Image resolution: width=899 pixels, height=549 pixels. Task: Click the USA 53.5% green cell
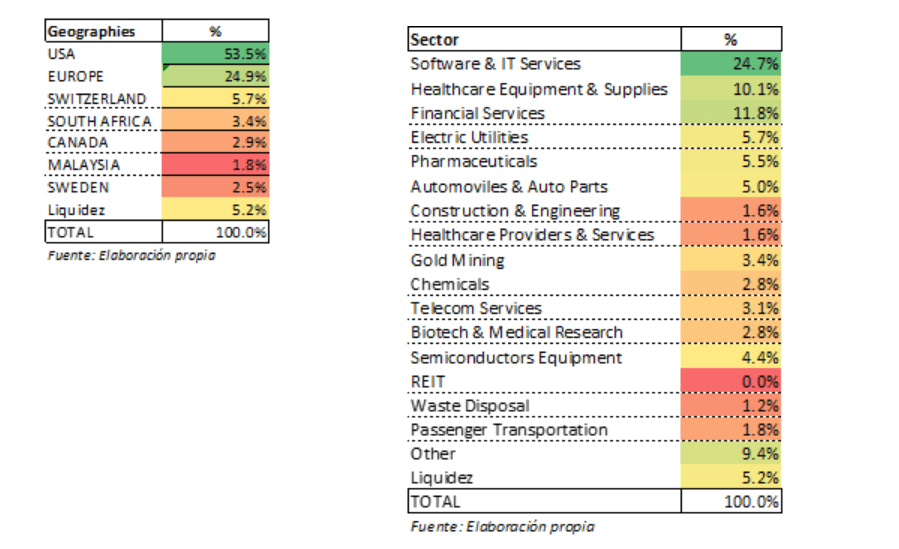(x=216, y=53)
